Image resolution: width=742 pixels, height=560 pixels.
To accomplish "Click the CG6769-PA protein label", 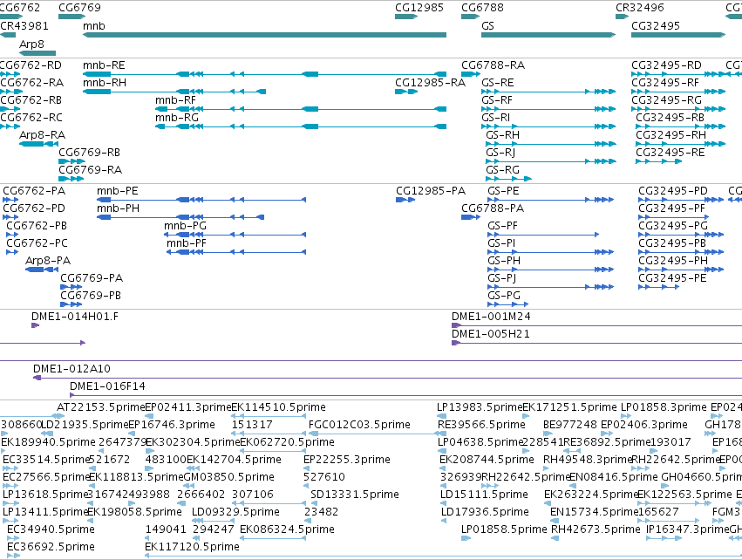I will click(x=92, y=278).
